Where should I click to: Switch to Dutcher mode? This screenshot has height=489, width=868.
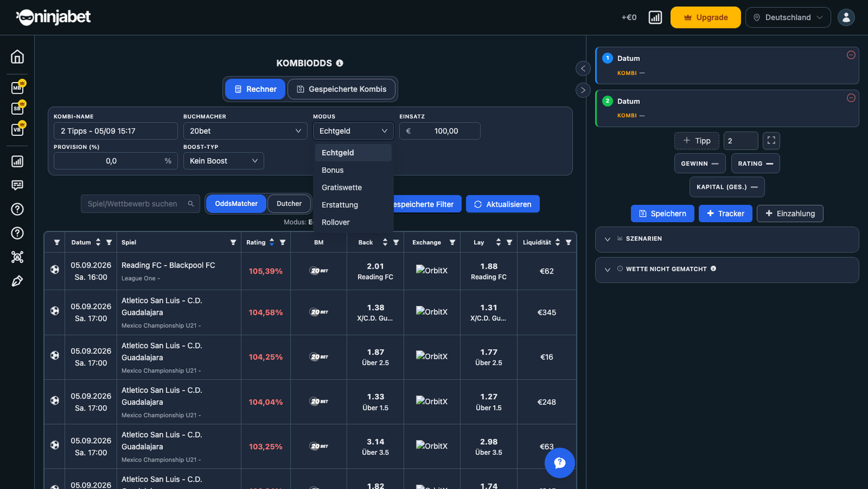click(x=289, y=204)
